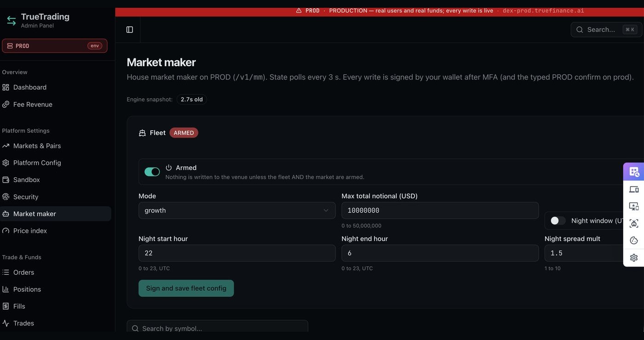Click the TrueTrading swap-arrows logo
Image resolution: width=644 pixels, height=340 pixels.
pos(11,21)
